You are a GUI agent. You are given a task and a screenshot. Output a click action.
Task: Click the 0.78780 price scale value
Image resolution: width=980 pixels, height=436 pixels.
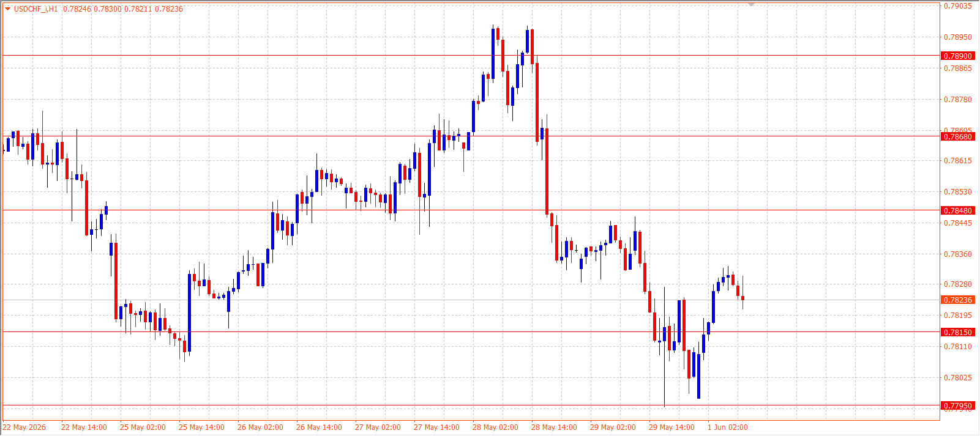tap(958, 100)
